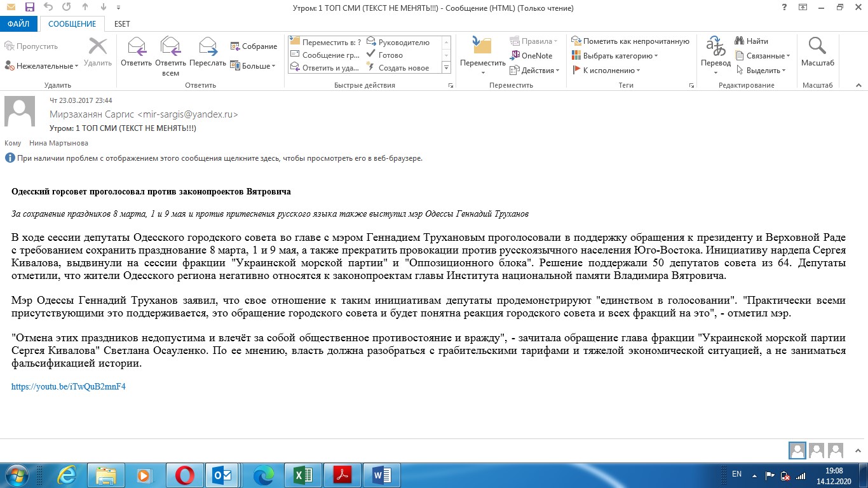Click sender name Мирзаханян Саргис

pos(92,115)
